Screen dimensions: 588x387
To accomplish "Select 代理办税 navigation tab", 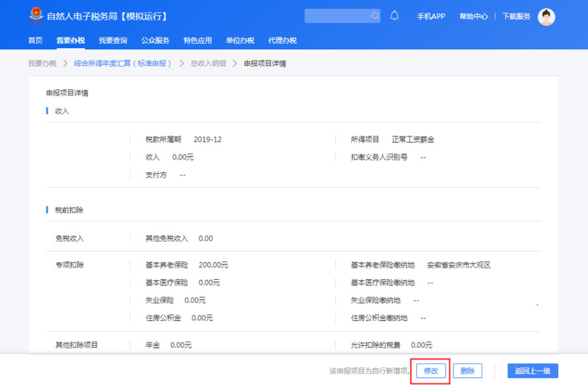I will 282,41.
